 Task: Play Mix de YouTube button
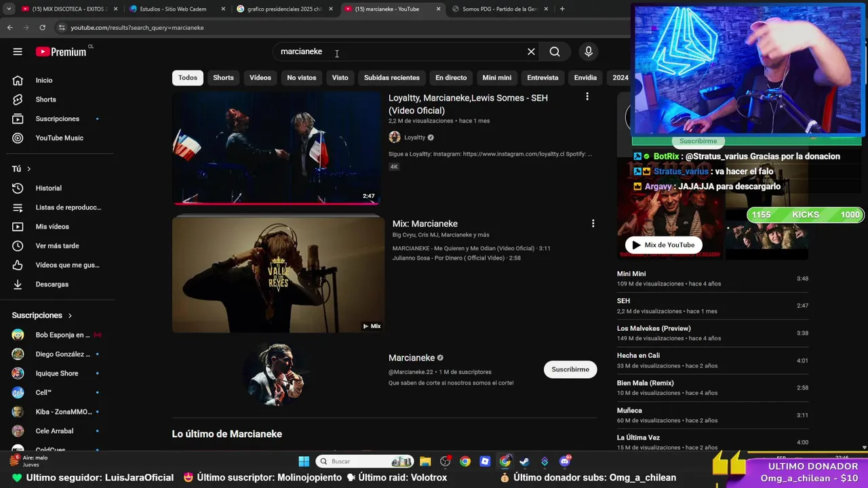click(663, 245)
